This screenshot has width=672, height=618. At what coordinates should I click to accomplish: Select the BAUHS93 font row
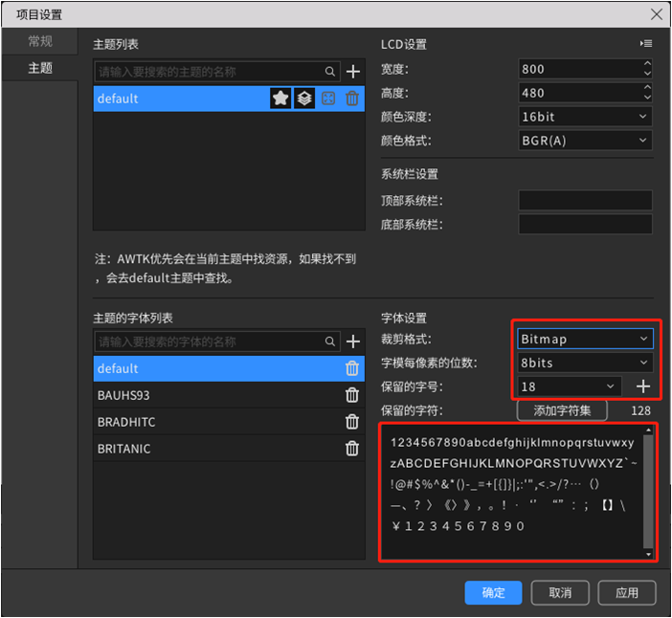click(229, 395)
